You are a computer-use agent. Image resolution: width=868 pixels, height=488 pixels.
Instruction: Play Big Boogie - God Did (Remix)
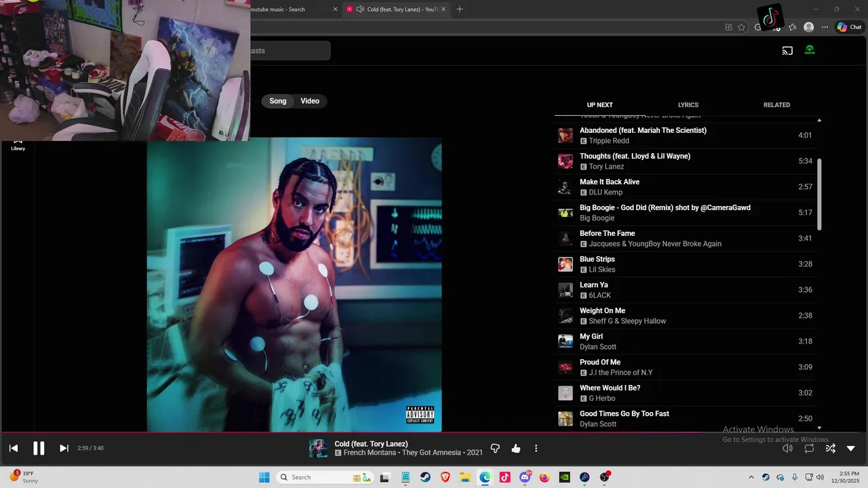coord(685,213)
